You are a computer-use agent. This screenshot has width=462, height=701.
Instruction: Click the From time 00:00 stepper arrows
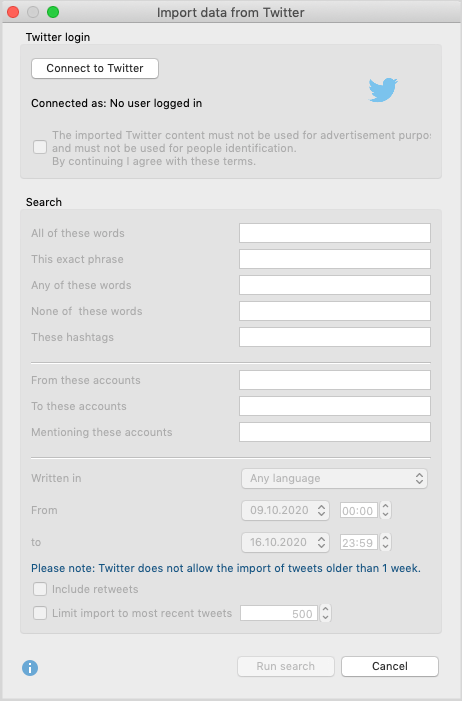(x=386, y=510)
